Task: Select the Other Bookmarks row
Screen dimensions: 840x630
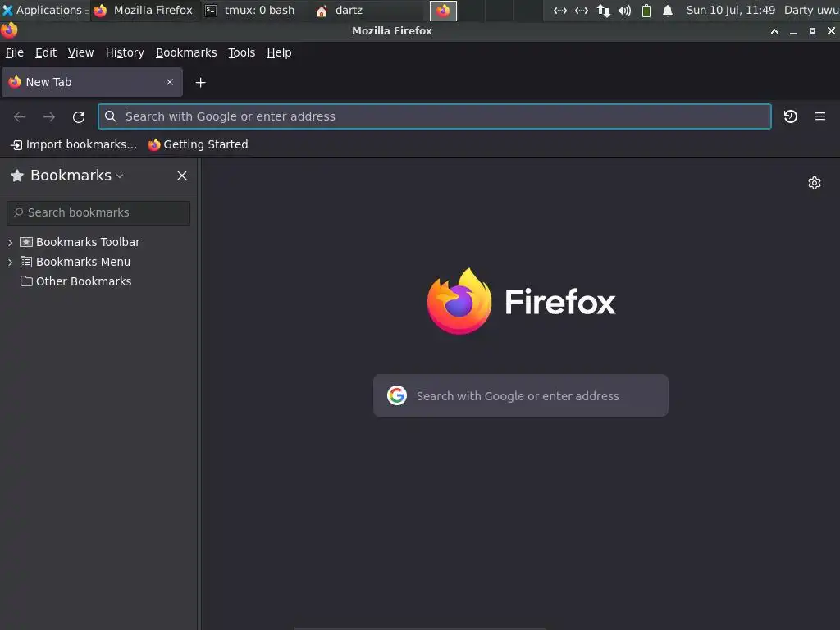Action: (x=98, y=281)
